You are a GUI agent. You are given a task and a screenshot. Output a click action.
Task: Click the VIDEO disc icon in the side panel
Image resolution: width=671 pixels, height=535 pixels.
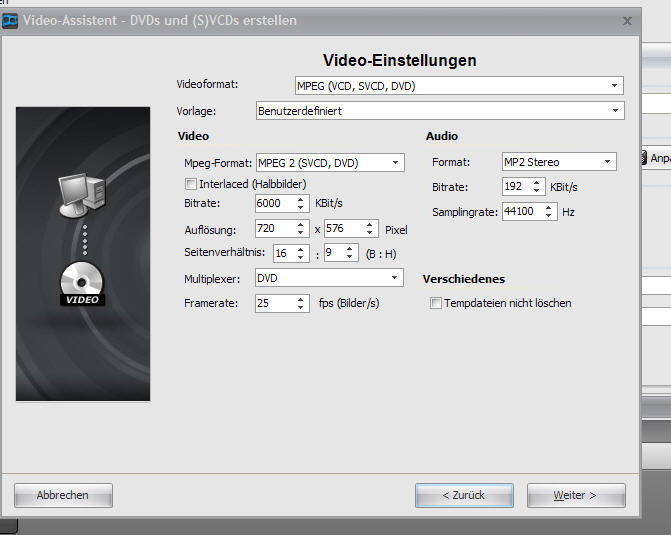[82, 284]
